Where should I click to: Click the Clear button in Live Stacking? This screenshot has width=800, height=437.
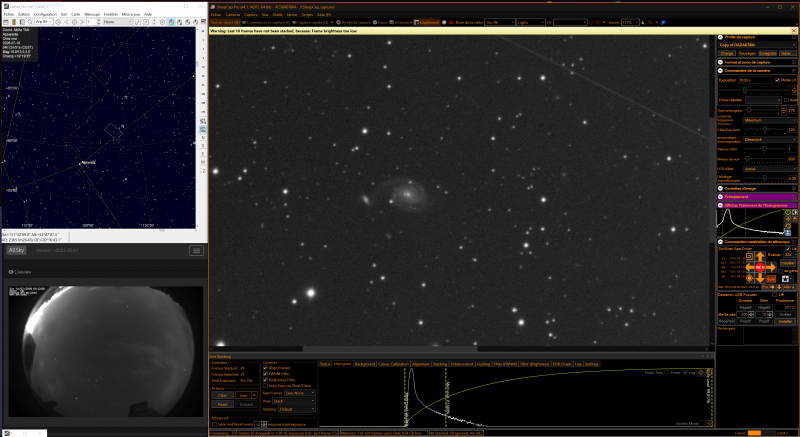click(x=222, y=395)
